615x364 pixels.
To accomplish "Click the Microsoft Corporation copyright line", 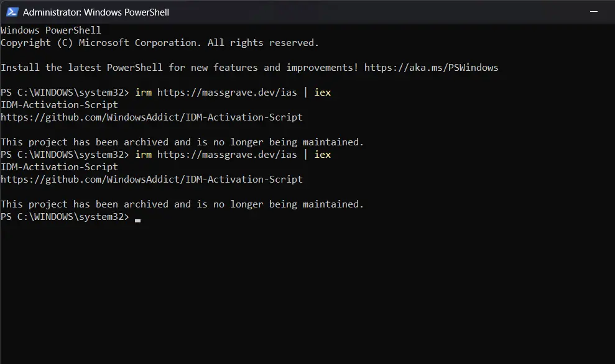I will tap(160, 43).
